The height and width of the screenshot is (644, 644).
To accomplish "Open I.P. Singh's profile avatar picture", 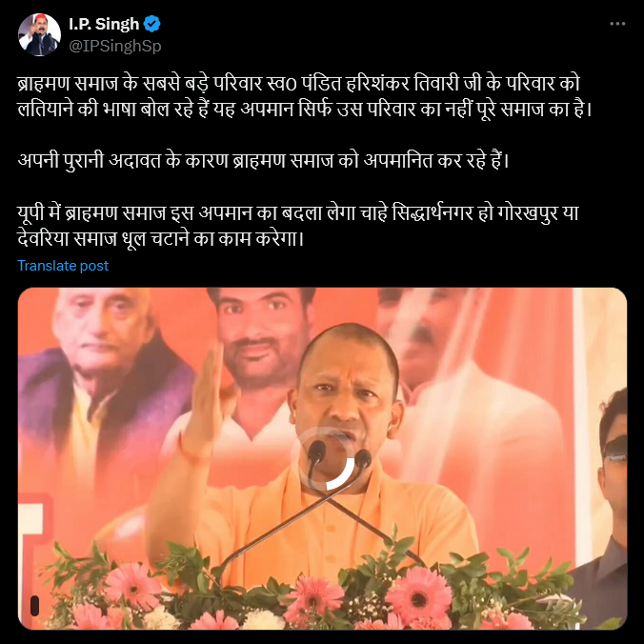I will [39, 34].
